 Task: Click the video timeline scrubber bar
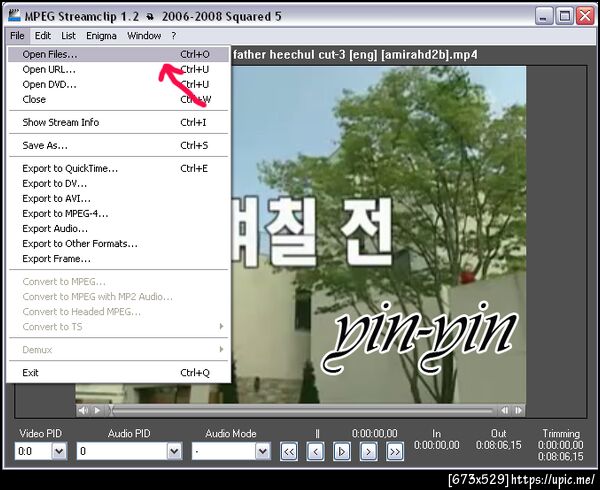click(302, 411)
